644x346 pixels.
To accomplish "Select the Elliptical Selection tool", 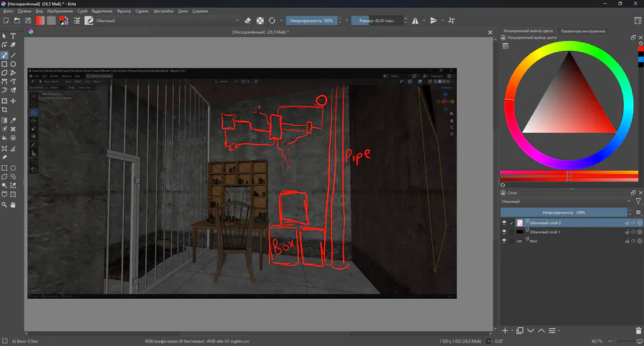I will coord(13,168).
